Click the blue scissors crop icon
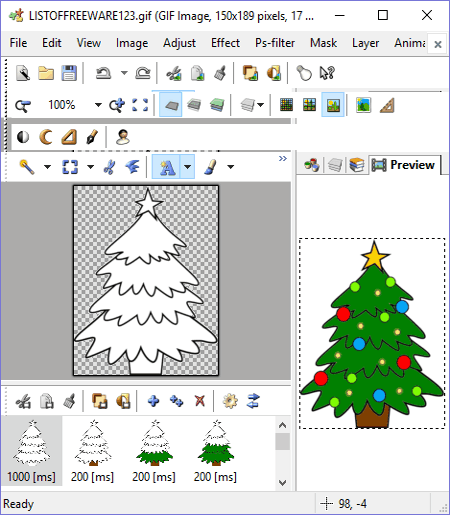Viewport: 450px width, 515px height. pyautogui.click(x=110, y=167)
